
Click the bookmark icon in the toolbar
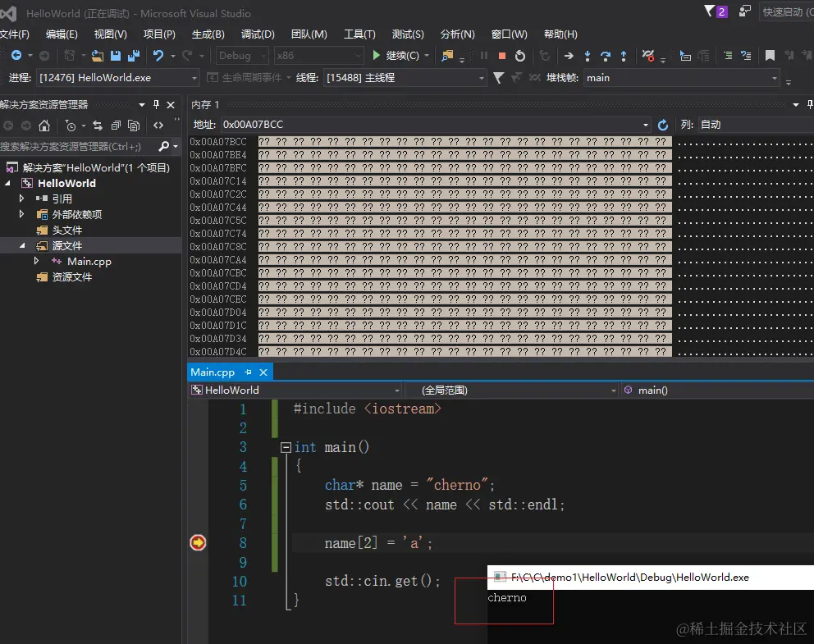770,56
